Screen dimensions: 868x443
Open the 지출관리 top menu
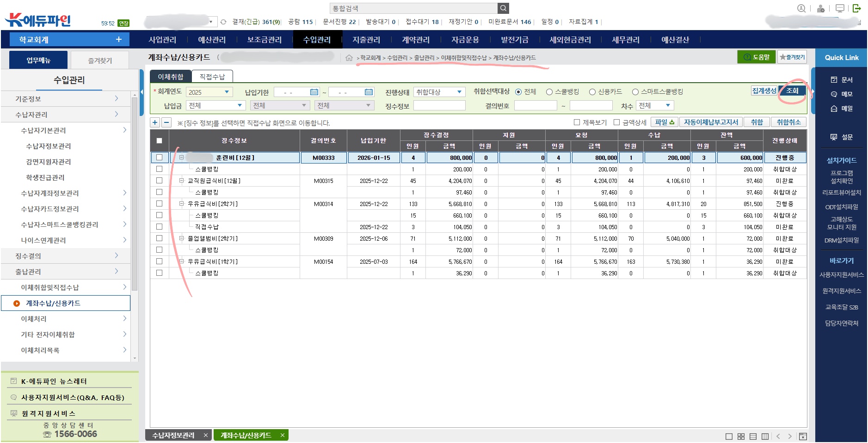(366, 40)
